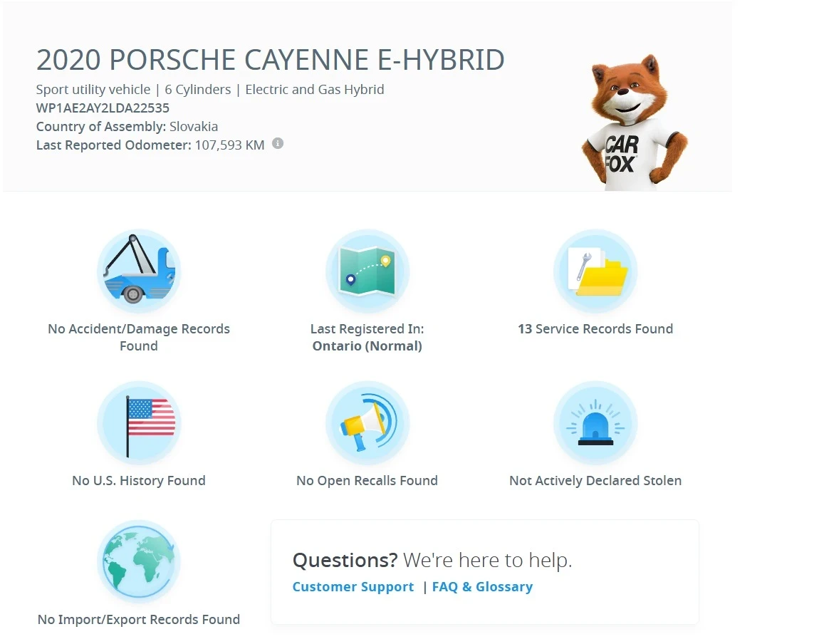Open the FAQ & Glossary link
814x644 pixels.
[482, 587]
